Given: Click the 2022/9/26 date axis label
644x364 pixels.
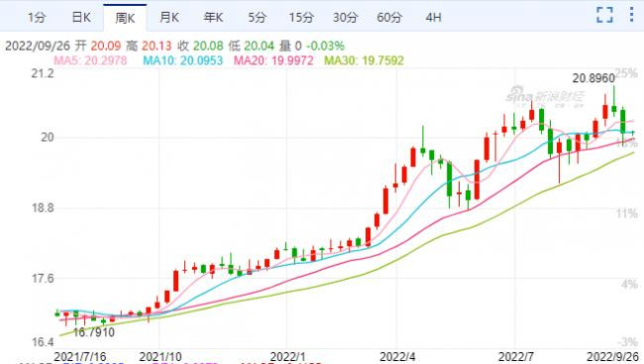Looking at the screenshot, I should (x=612, y=357).
